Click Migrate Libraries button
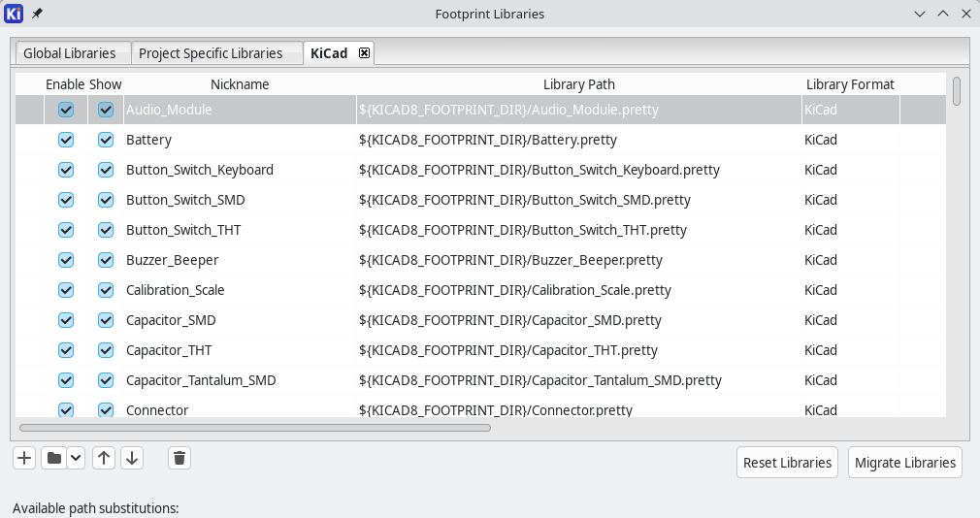This screenshot has width=980, height=518. tap(905, 463)
